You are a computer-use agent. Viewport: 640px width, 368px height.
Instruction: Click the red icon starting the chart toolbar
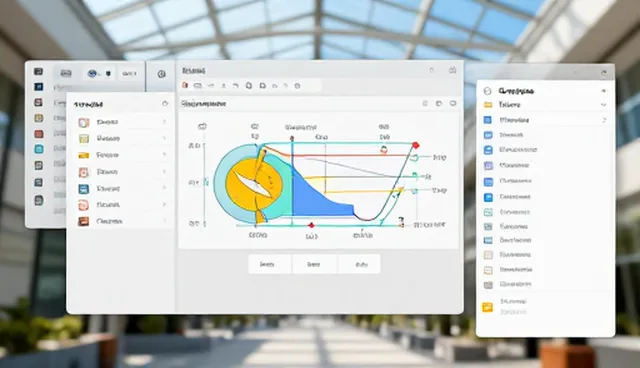pyautogui.click(x=185, y=85)
